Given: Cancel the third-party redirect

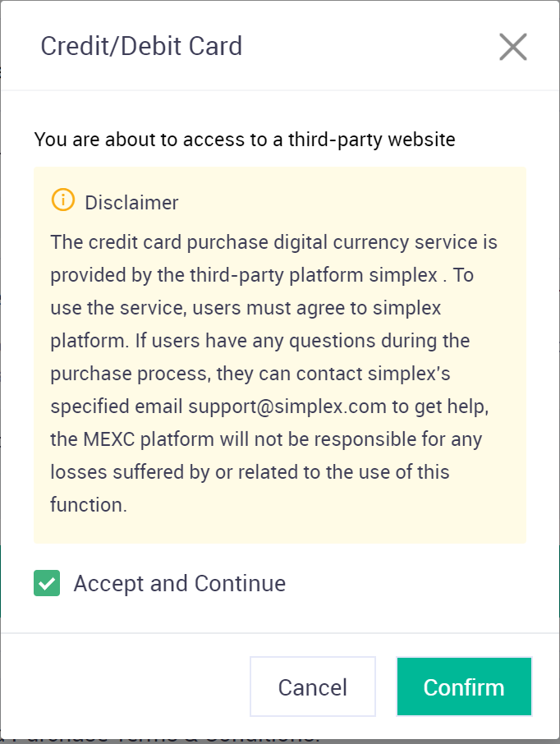Looking at the screenshot, I should pyautogui.click(x=313, y=687).
